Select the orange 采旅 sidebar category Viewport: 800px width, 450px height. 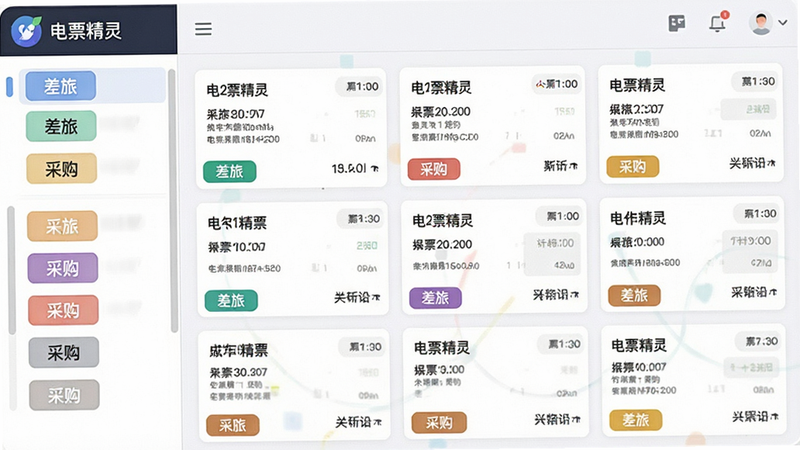point(62,226)
